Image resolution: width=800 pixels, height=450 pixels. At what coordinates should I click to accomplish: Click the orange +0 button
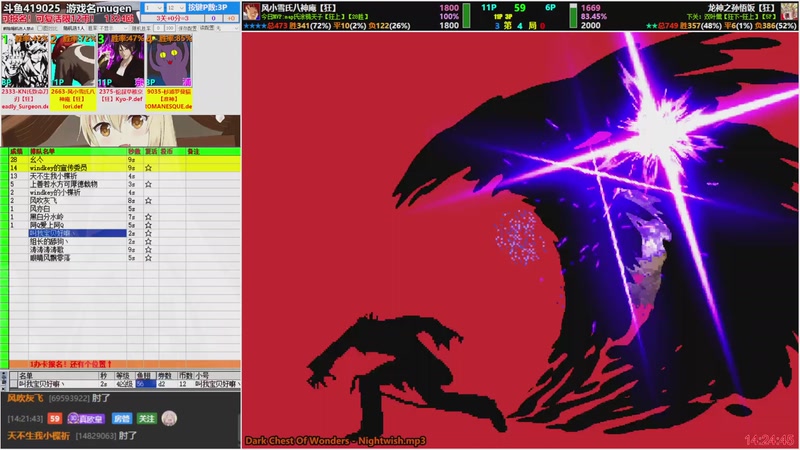click(x=231, y=18)
